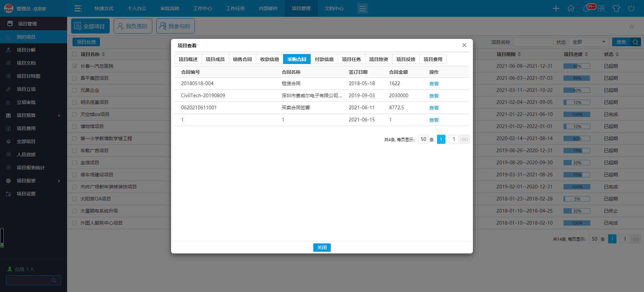Image resolution: width=644 pixels, height=292 pixels.
Task: Click the home icon in top bar
Action: (x=571, y=8)
